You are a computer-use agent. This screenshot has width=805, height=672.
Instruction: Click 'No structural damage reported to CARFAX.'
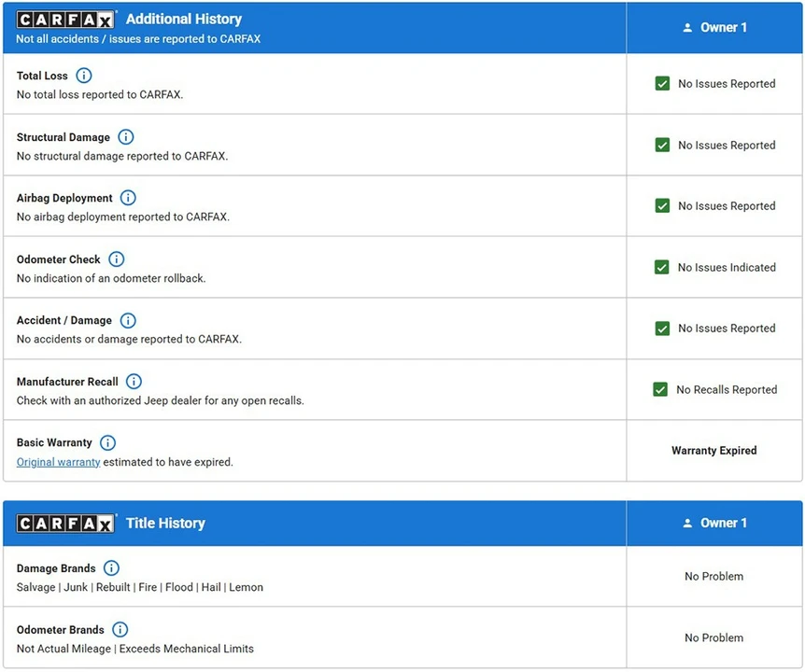coord(122,157)
